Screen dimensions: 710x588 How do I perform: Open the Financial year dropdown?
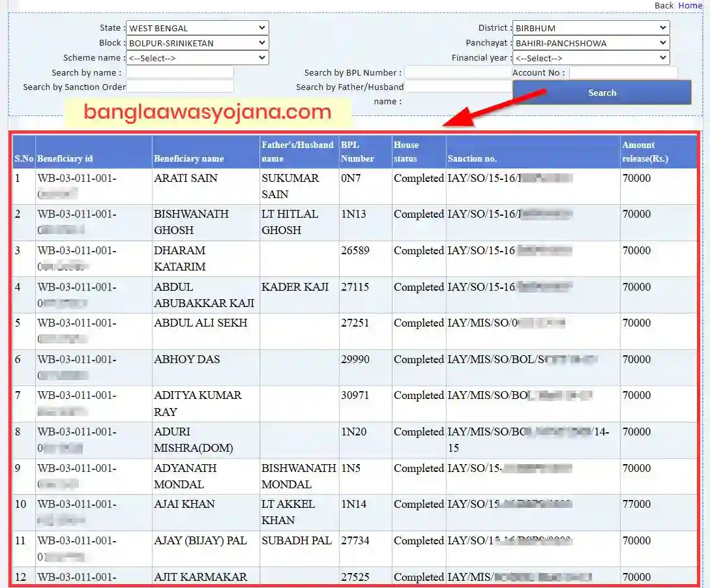point(591,58)
